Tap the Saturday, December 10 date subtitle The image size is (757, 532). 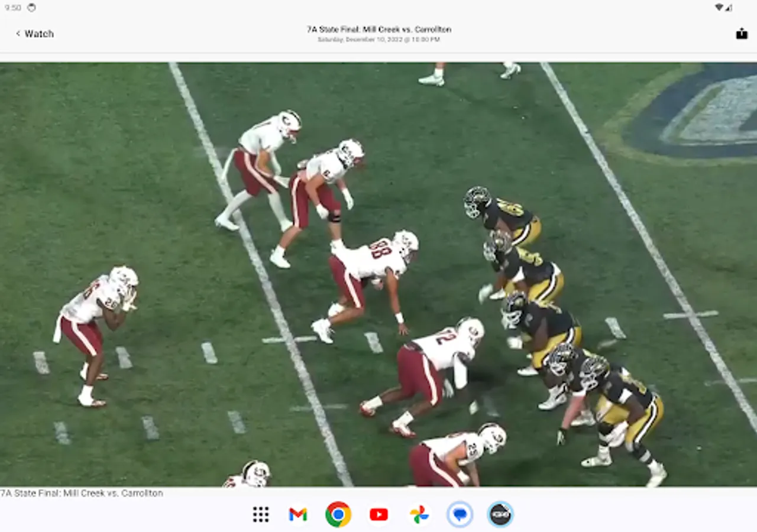click(x=378, y=40)
